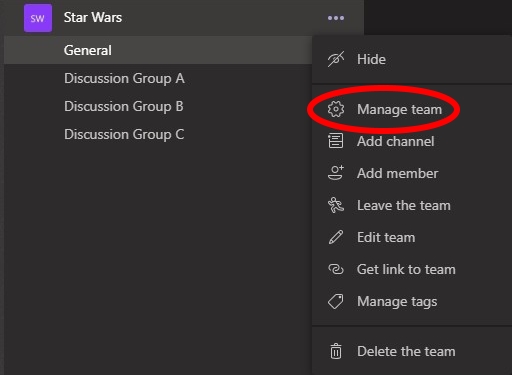Click the Add member person-plus icon
512x375 pixels.
[336, 173]
